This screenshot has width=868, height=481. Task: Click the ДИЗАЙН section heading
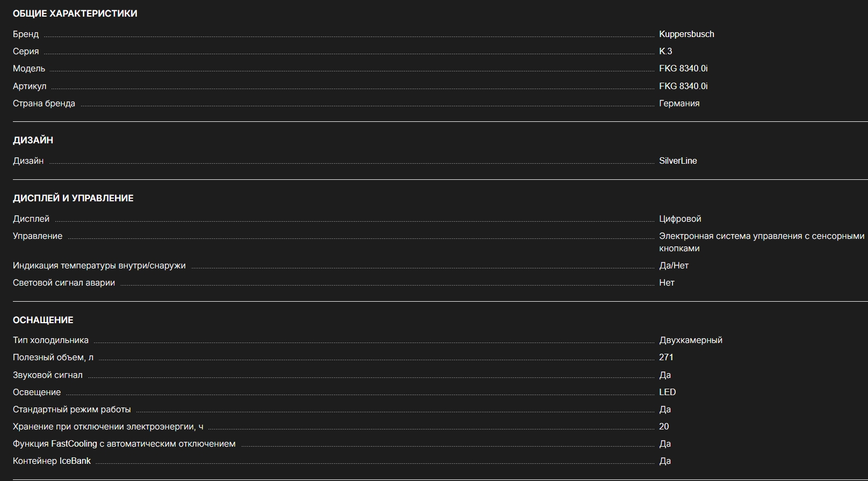tap(33, 140)
